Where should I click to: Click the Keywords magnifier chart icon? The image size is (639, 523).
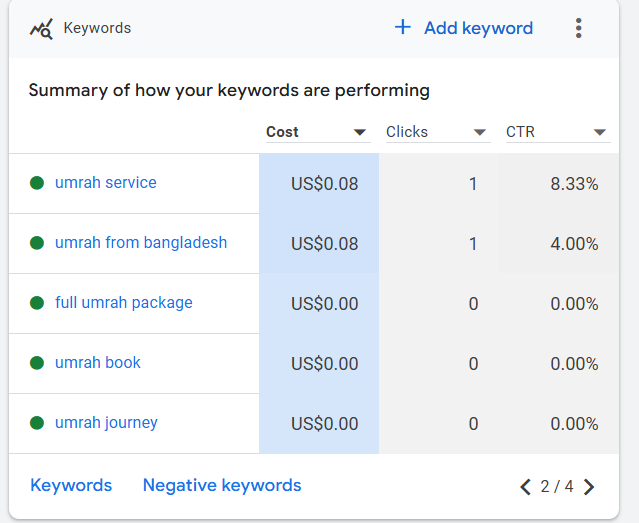coord(41,29)
